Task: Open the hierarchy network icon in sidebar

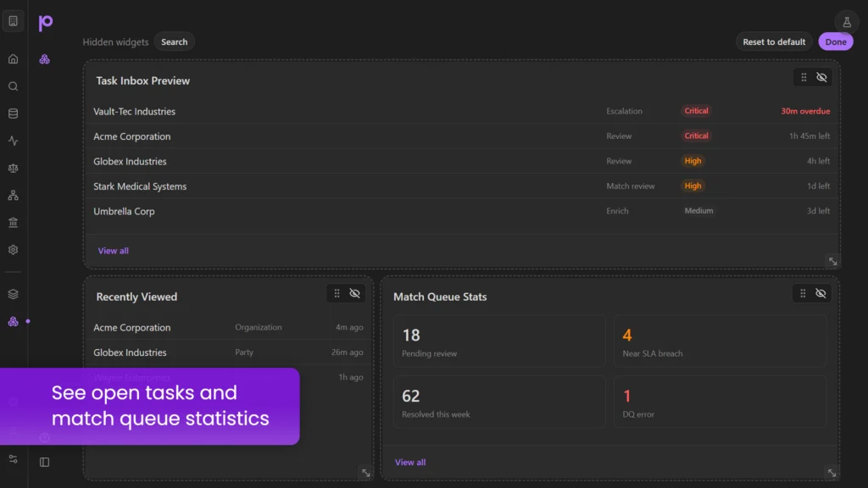Action: pyautogui.click(x=14, y=196)
